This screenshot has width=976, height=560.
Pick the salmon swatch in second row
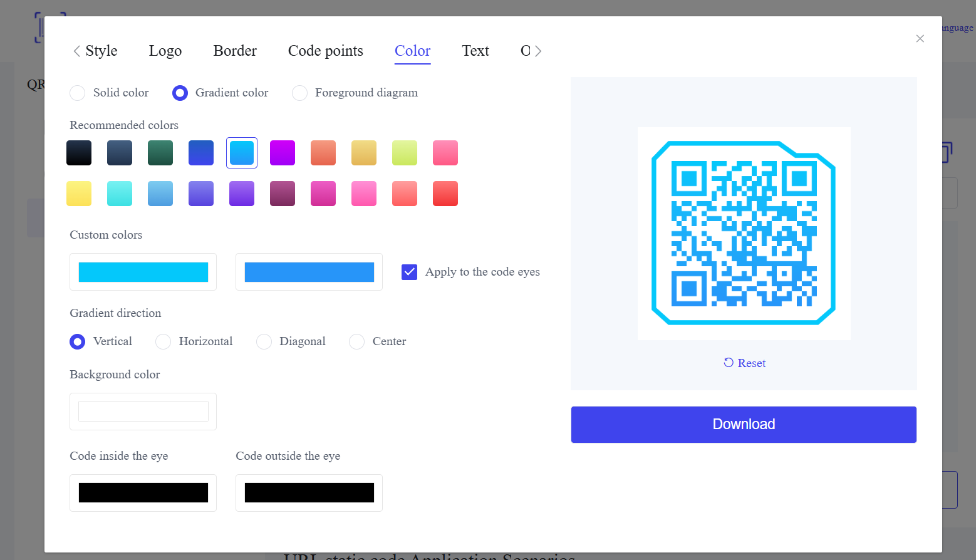[x=405, y=194]
